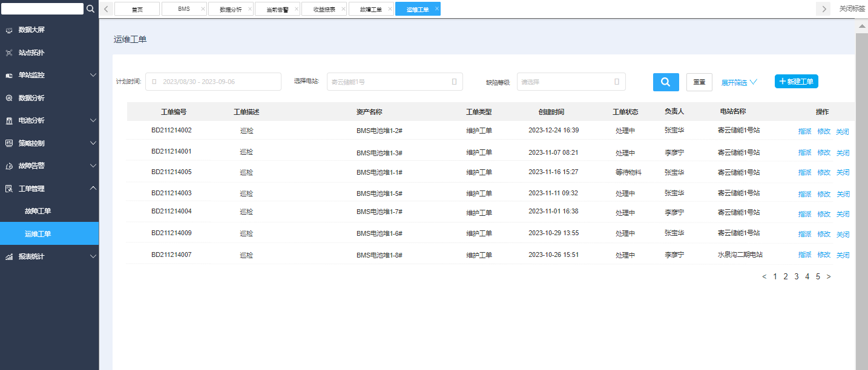Switch to the BMS tab
This screenshot has height=370, width=868.
click(184, 9)
